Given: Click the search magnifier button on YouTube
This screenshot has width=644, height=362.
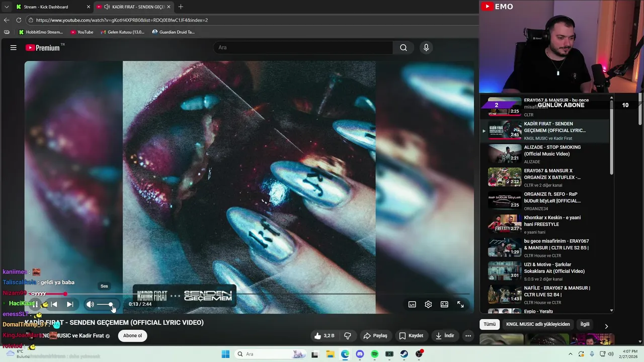Looking at the screenshot, I should point(404,48).
